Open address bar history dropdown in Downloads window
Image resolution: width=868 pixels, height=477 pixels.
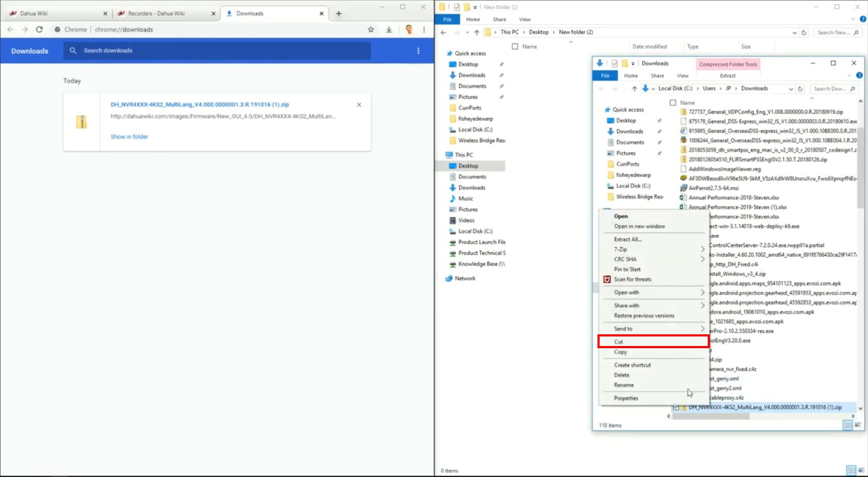(x=791, y=89)
